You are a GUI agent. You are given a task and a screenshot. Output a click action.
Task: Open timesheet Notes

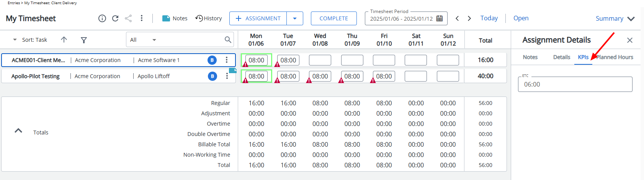175,18
